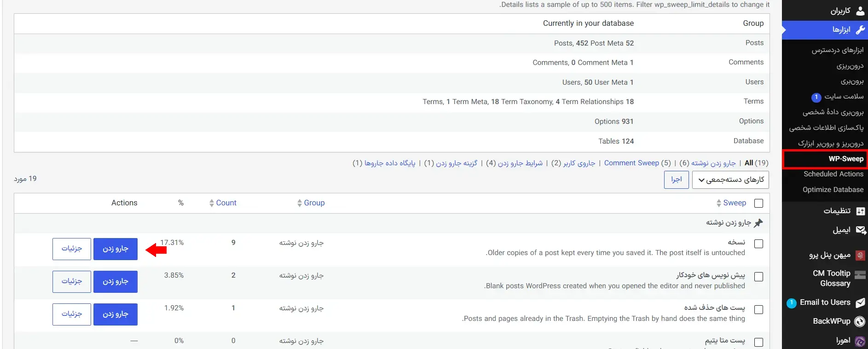The image size is (868, 349).
Task: Open ابزارهای دردسترس available tools item
Action: pos(838,50)
